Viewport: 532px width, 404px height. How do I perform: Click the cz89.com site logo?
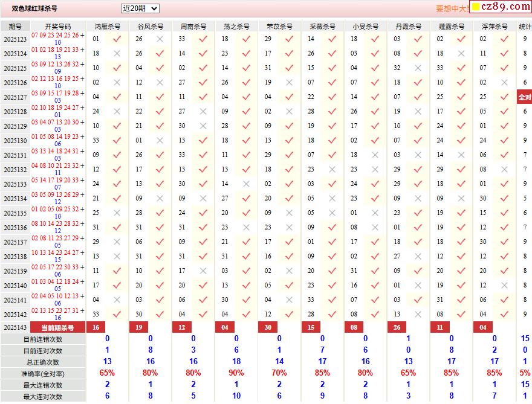501,7
